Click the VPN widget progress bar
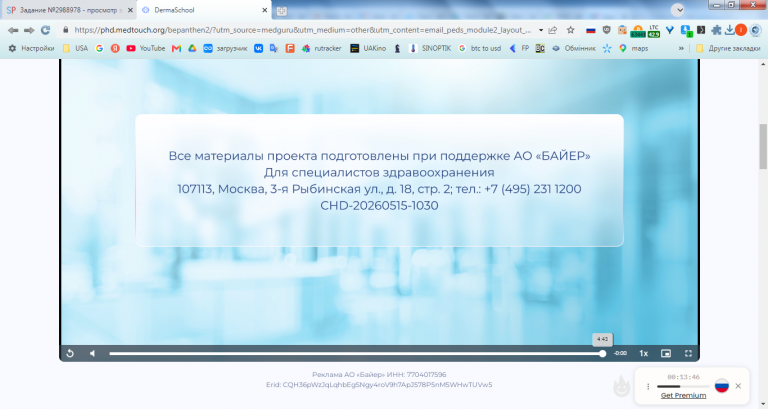 click(683, 386)
